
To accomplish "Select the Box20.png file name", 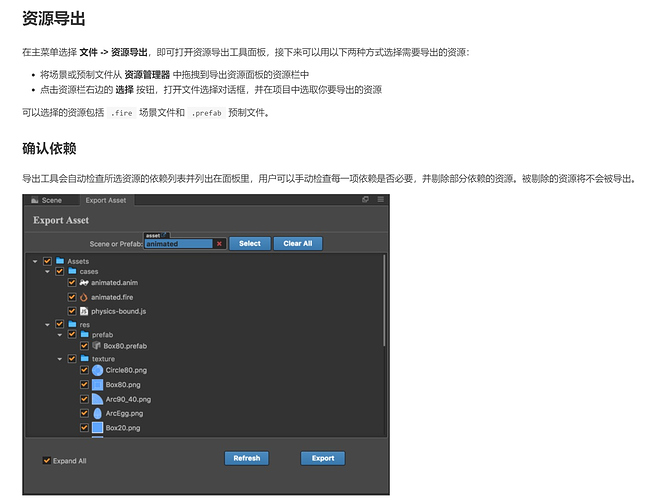I will point(123,428).
